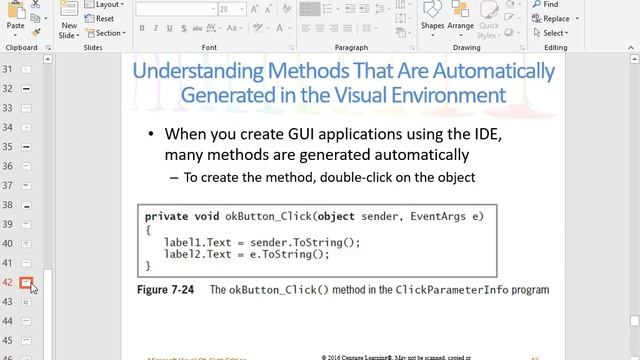Toggle underline formatting
This screenshot has height=360, width=640.
click(169, 28)
